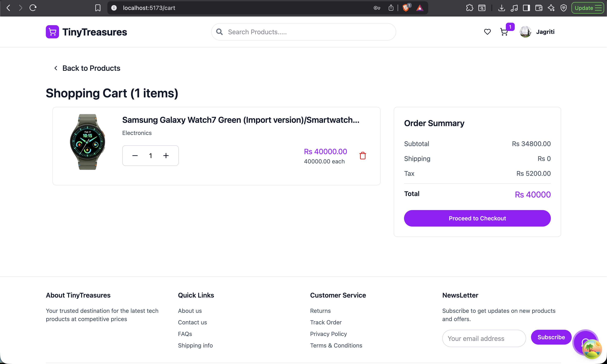This screenshot has width=607, height=364.
Task: Delete Samsung Galaxy Watch7 with trash icon
Action: coord(363,156)
